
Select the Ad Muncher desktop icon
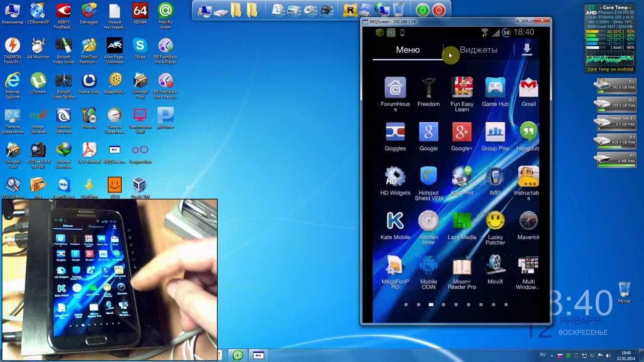coord(38,49)
